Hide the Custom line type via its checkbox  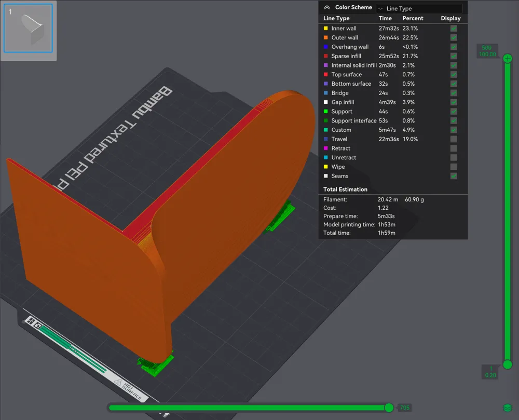454,130
